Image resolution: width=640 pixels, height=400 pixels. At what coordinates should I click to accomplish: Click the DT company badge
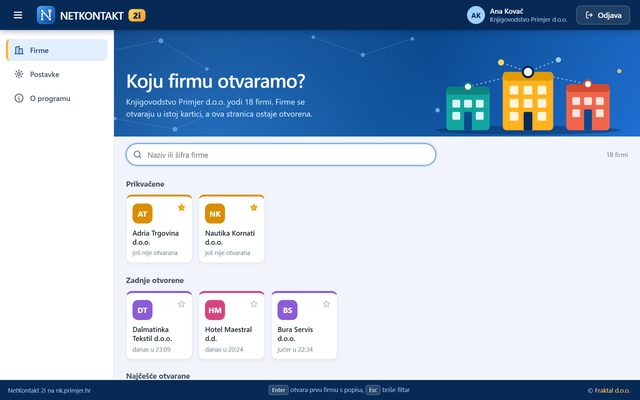[142, 310]
